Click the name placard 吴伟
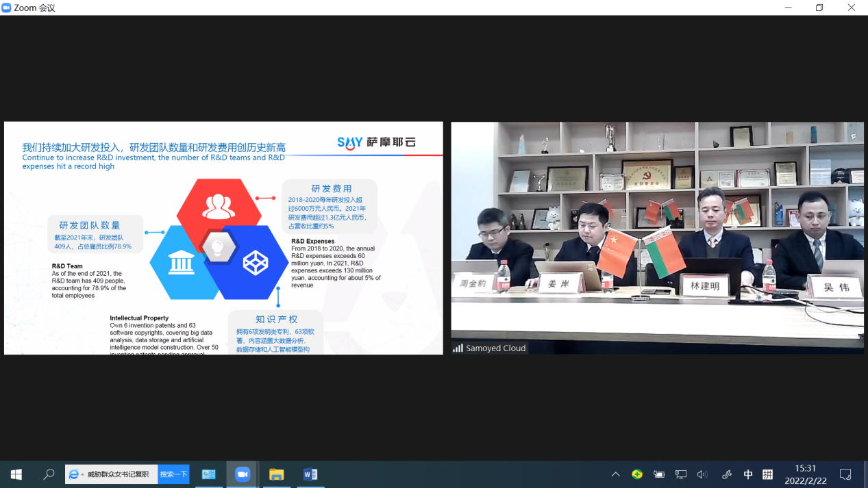This screenshot has height=488, width=868. 836,287
